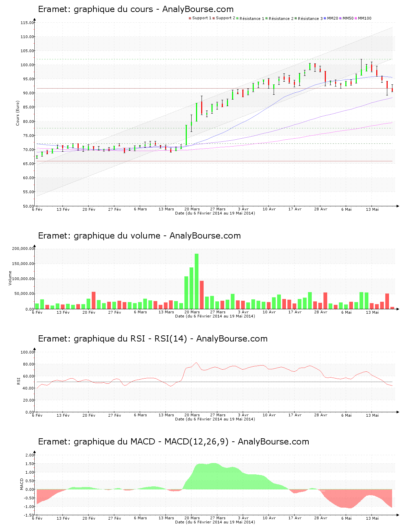Screen dimensions: 412x532
Task: Click the "Eramet: graphique du volume" chart title
Action: coord(139,236)
